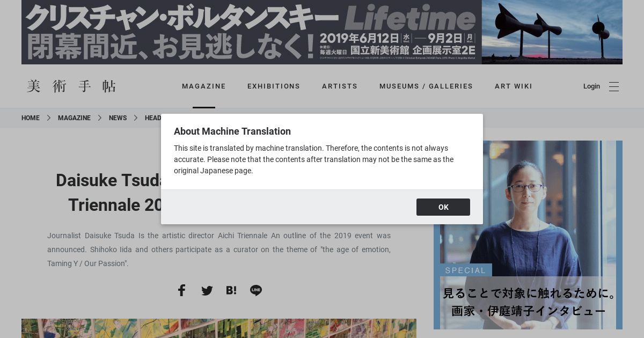Image resolution: width=644 pixels, height=338 pixels.
Task: Click the chevron after NEWS in breadcrumb
Action: pos(136,118)
